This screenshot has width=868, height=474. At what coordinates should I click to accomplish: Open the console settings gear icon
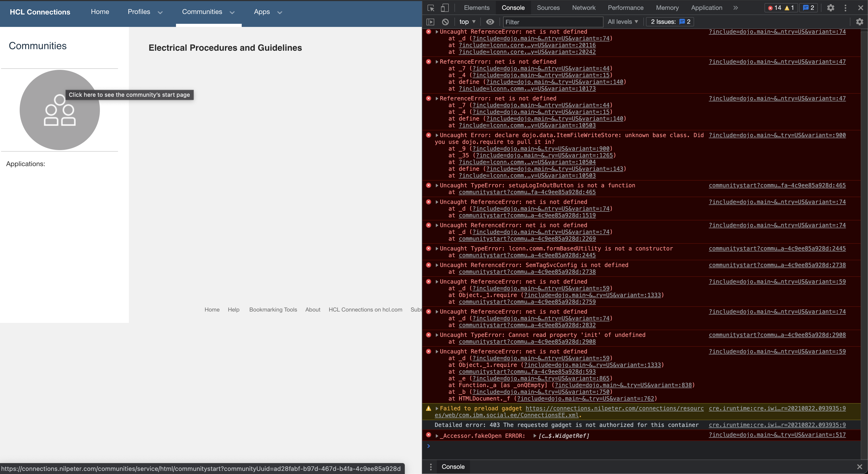859,22
